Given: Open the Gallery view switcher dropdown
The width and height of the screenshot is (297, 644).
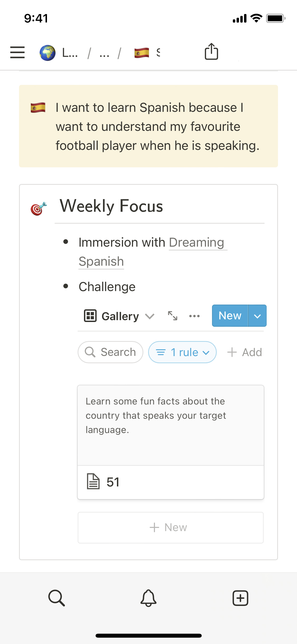Looking at the screenshot, I should [119, 316].
